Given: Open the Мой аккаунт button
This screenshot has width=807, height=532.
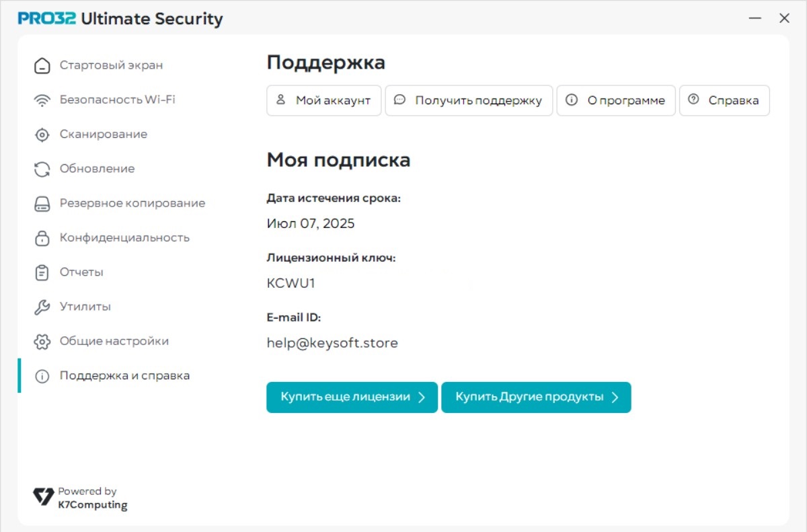Looking at the screenshot, I should [x=324, y=101].
